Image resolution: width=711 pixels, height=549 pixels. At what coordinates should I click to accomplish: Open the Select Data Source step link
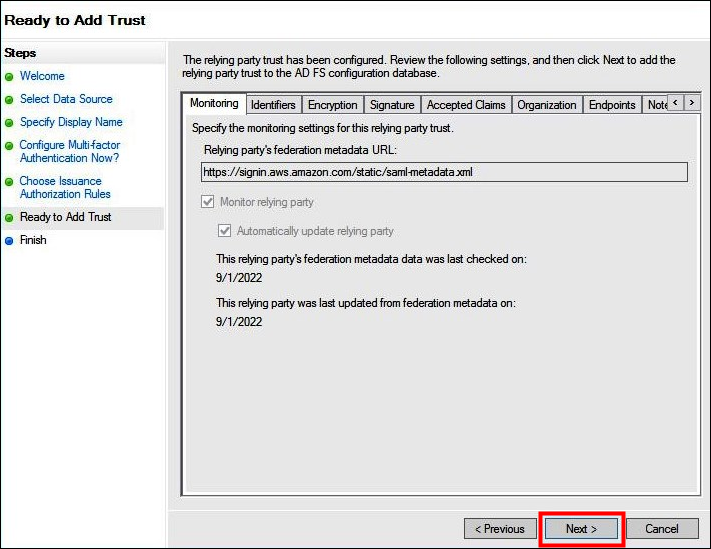coord(66,99)
